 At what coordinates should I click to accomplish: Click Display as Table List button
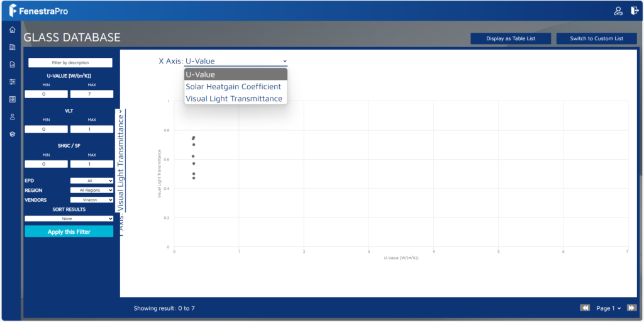[x=511, y=38]
